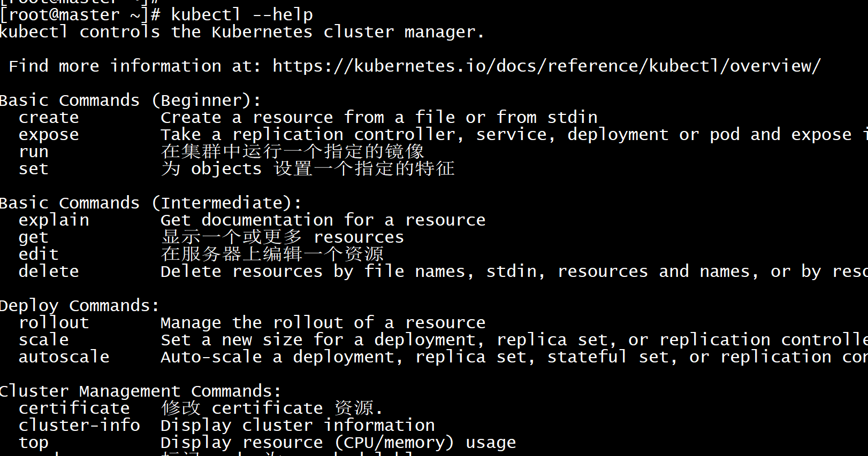Click the 'cluster-info' command name
The image size is (868, 456).
pos(80,425)
